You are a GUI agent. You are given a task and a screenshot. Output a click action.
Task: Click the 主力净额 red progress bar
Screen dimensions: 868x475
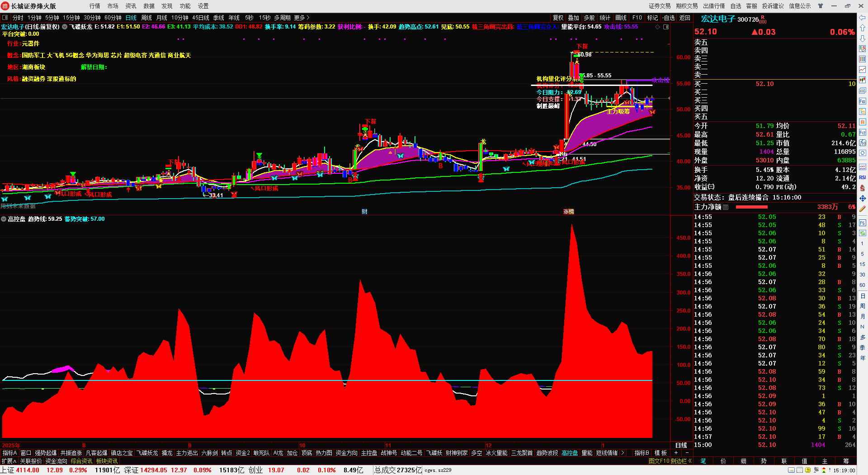point(751,207)
